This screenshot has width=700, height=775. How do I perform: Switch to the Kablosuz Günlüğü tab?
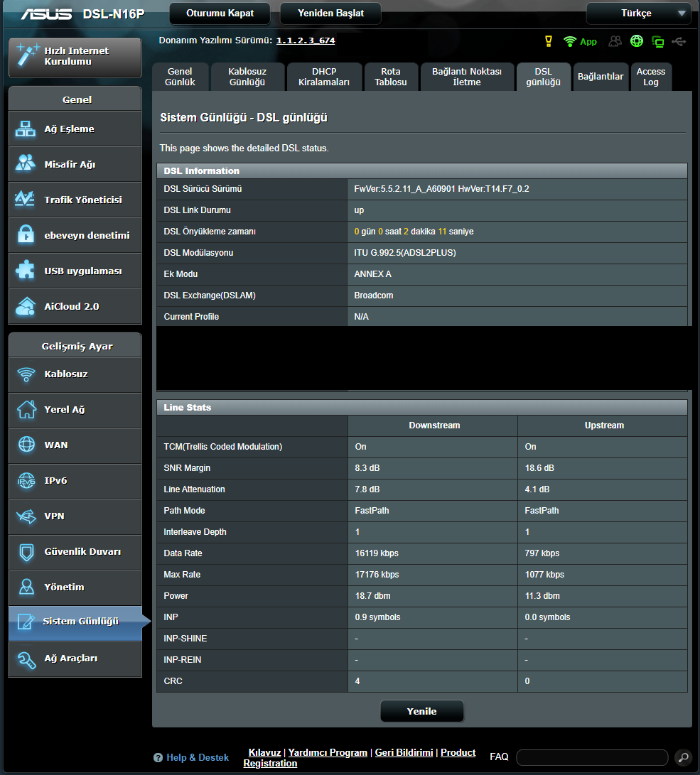(247, 77)
